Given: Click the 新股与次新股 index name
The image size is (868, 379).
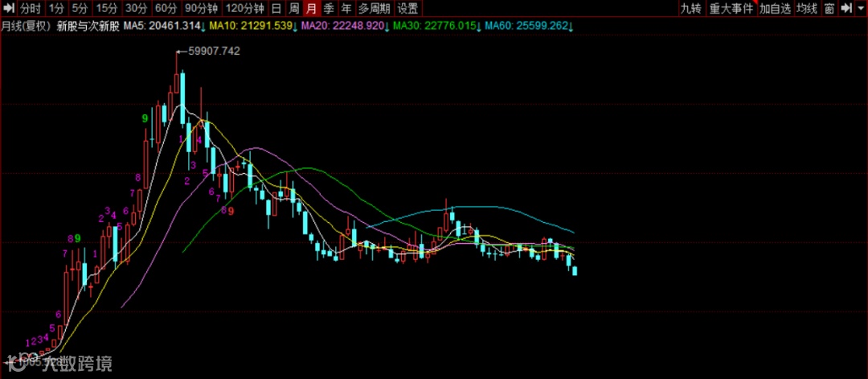Looking at the screenshot, I should (x=88, y=26).
